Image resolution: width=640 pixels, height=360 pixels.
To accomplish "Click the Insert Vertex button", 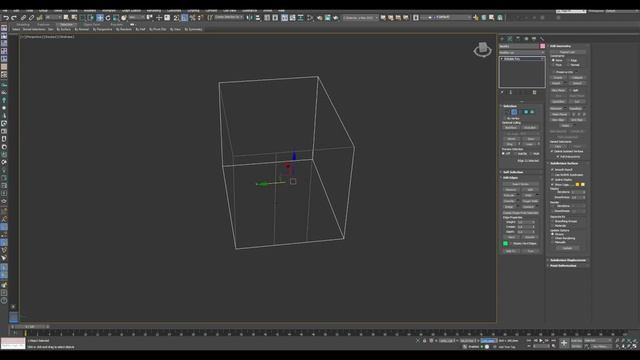I will [521, 184].
